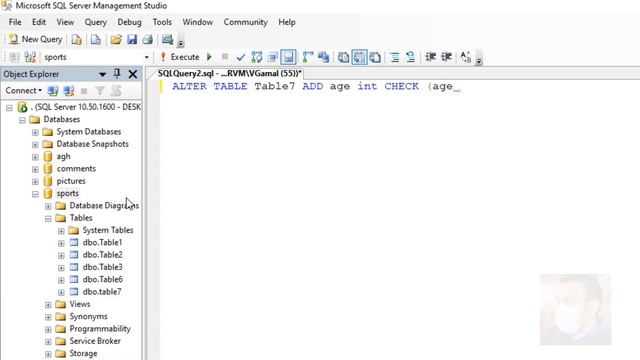The width and height of the screenshot is (640, 360).
Task: Click the Object Explorer Filter icon
Action: pos(100,91)
